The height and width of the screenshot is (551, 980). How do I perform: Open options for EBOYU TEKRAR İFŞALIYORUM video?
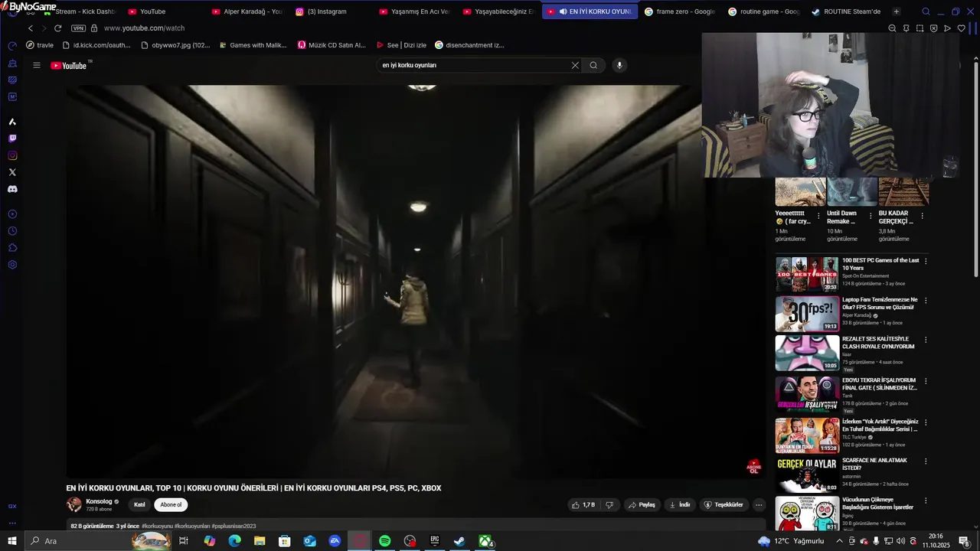[x=926, y=381]
